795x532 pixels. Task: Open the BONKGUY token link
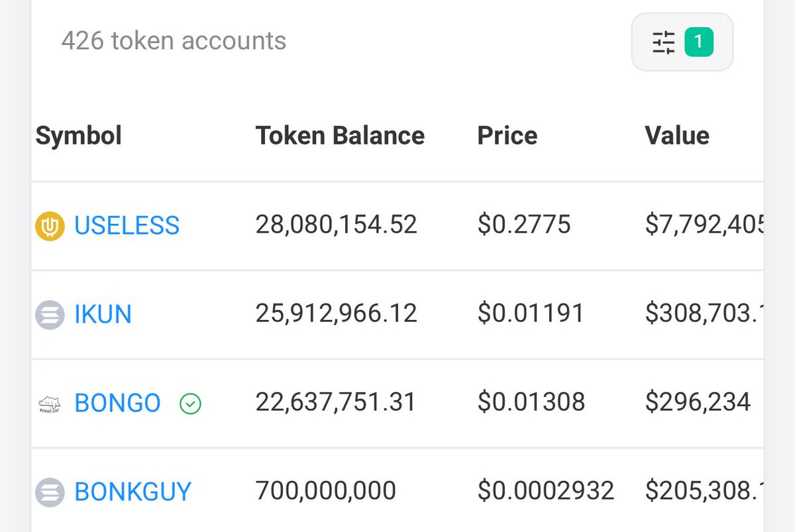click(x=132, y=492)
